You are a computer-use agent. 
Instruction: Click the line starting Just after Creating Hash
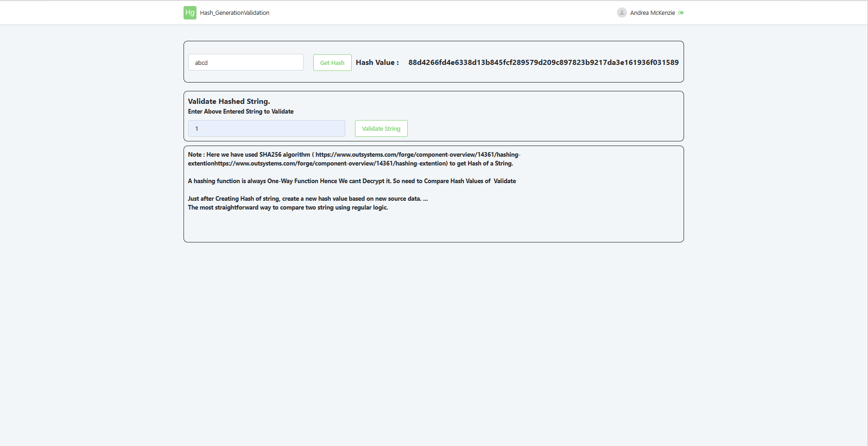point(308,199)
